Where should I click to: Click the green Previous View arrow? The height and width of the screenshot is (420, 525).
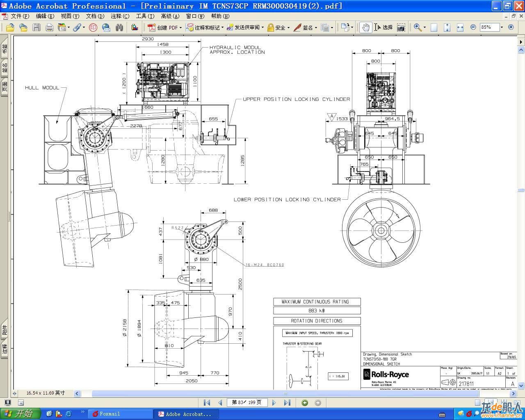pos(305,403)
